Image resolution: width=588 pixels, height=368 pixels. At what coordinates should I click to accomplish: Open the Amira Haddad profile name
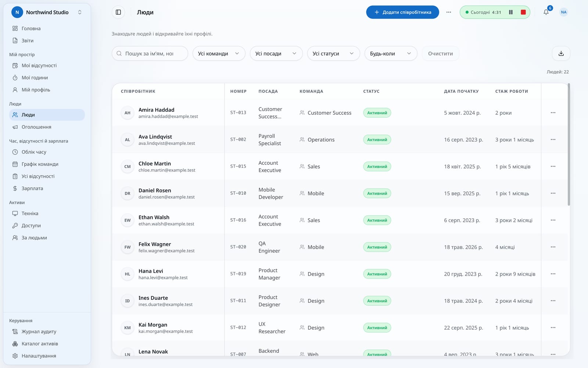click(x=156, y=110)
